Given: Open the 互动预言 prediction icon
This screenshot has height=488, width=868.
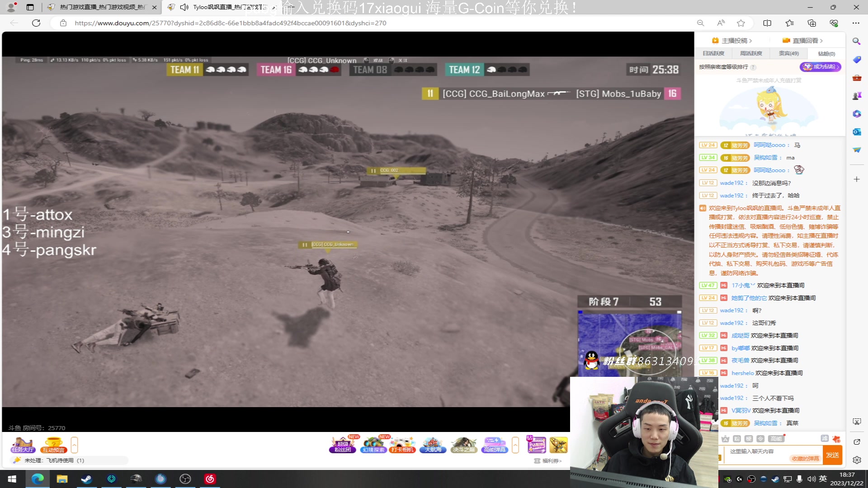Looking at the screenshot, I should coord(54,445).
